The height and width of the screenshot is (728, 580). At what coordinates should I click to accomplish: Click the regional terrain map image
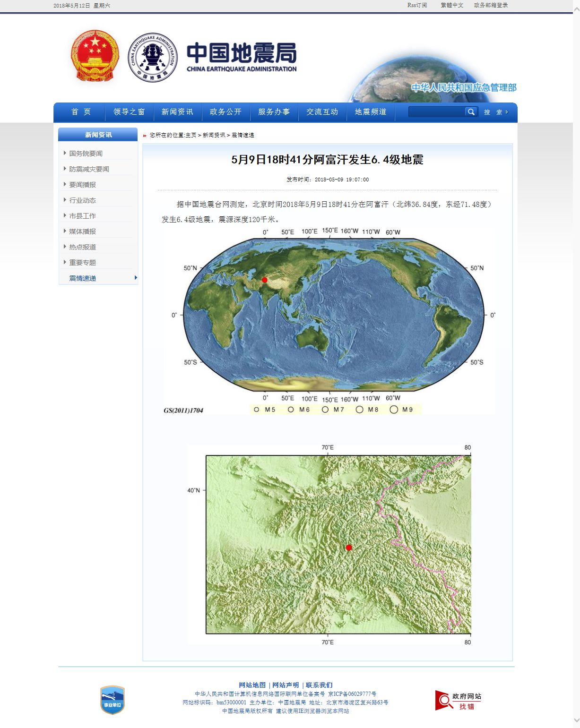(329, 544)
